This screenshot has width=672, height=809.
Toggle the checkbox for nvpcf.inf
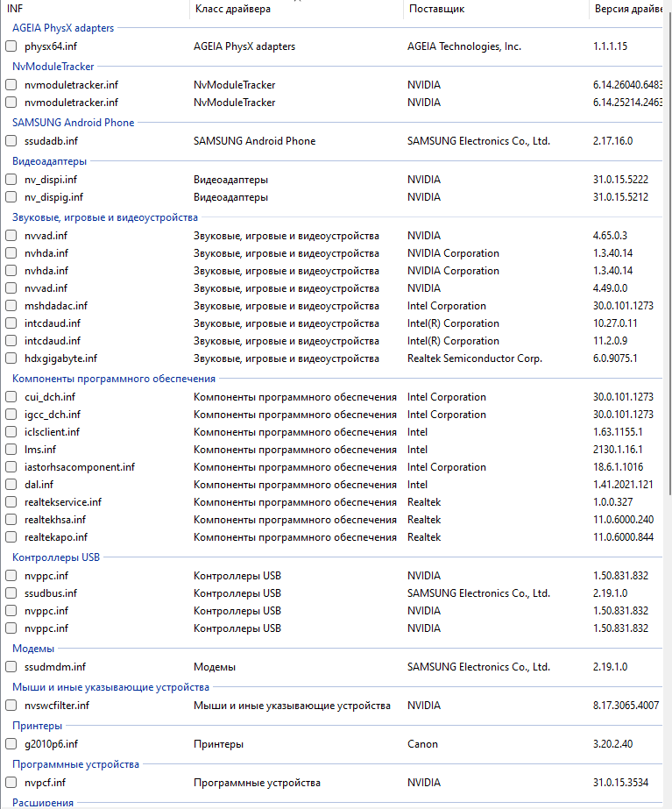tap(11, 783)
